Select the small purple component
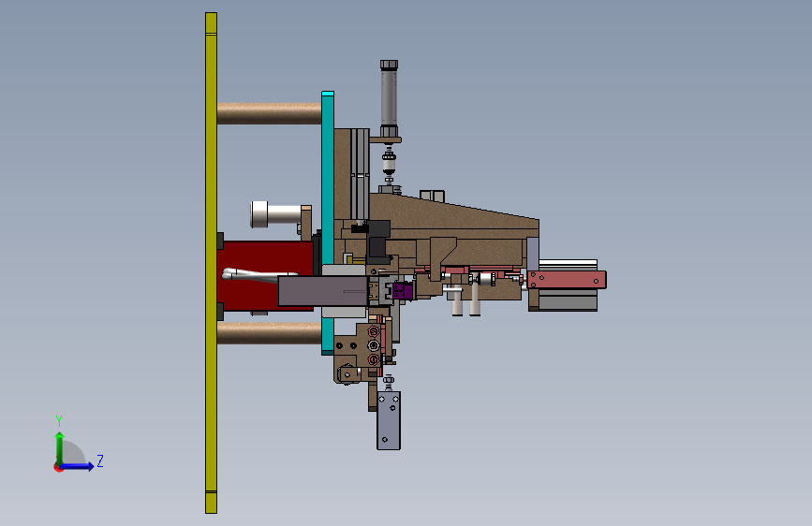This screenshot has width=812, height=526. point(403,290)
